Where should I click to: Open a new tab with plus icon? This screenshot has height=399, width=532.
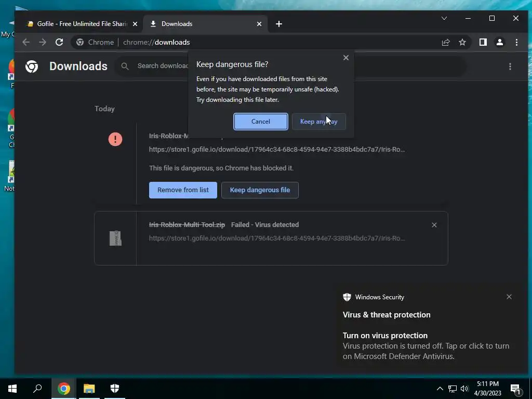[x=279, y=24]
